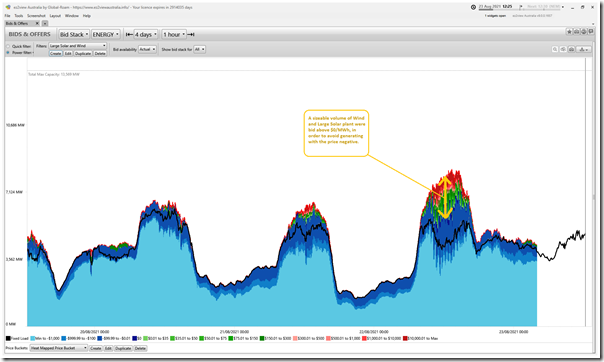
Task: Click the $50.01 to $75 legend swatch
Action: [x=201, y=339]
